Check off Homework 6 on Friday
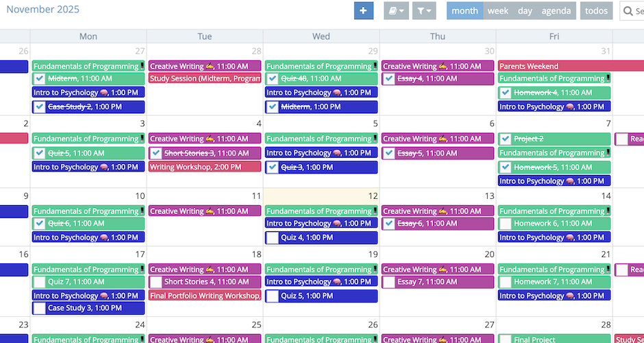The image size is (644, 343). pos(506,224)
